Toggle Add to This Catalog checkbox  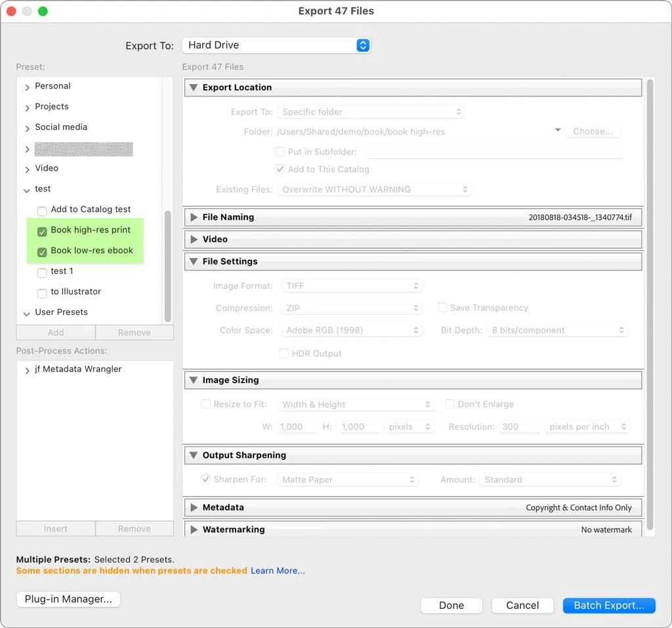(280, 169)
